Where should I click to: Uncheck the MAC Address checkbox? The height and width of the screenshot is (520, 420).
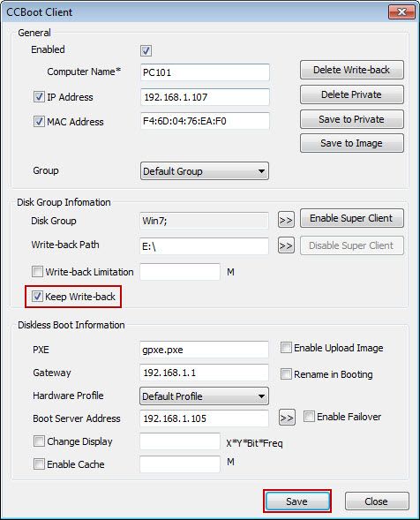tap(39, 122)
